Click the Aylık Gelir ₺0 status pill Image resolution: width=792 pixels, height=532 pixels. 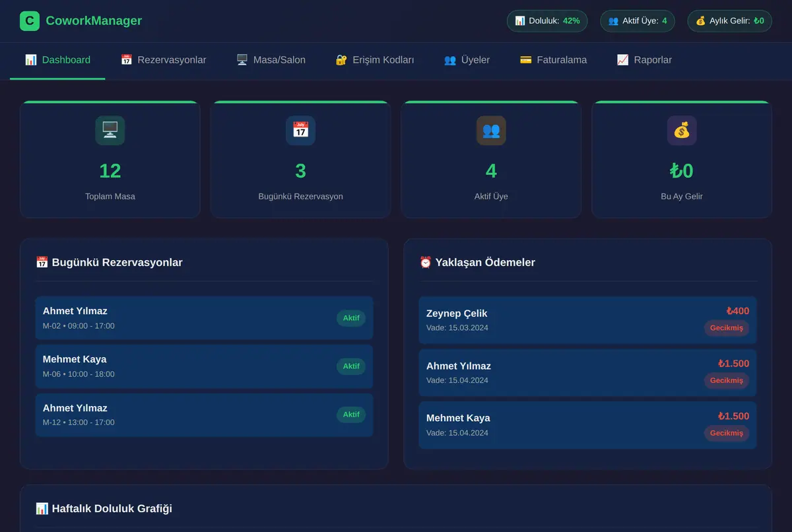729,21
